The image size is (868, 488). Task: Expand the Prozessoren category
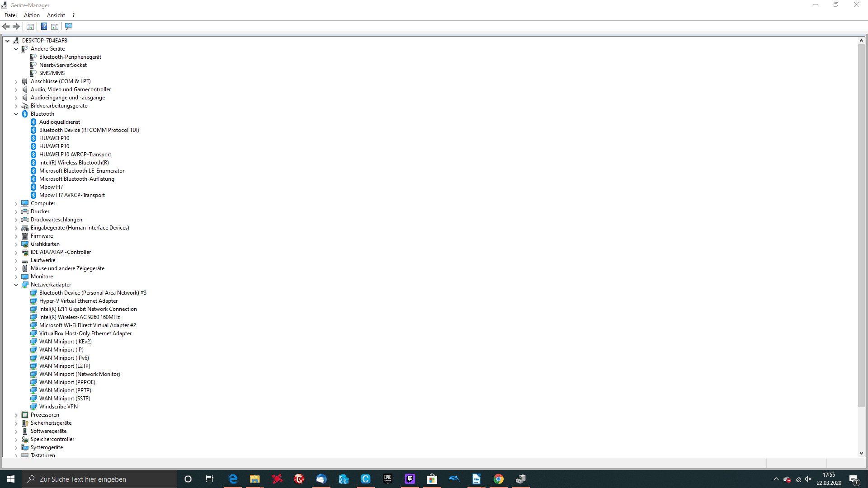[x=16, y=415]
